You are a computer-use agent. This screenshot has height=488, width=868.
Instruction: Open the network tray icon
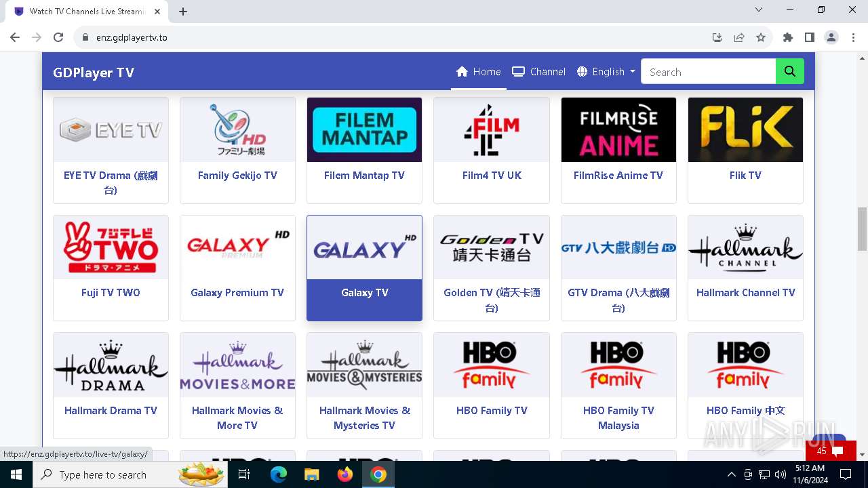tap(764, 474)
